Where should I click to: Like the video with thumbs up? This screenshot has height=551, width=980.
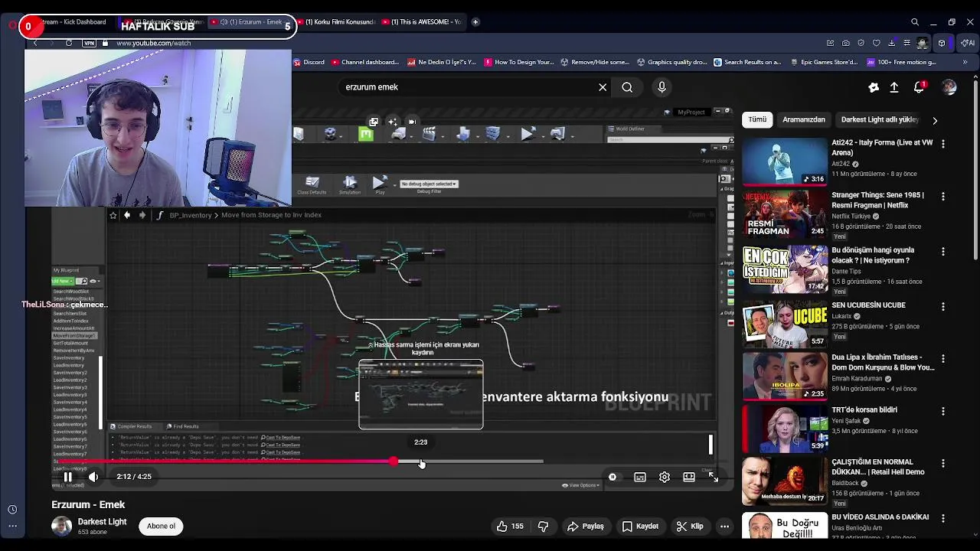pyautogui.click(x=510, y=526)
